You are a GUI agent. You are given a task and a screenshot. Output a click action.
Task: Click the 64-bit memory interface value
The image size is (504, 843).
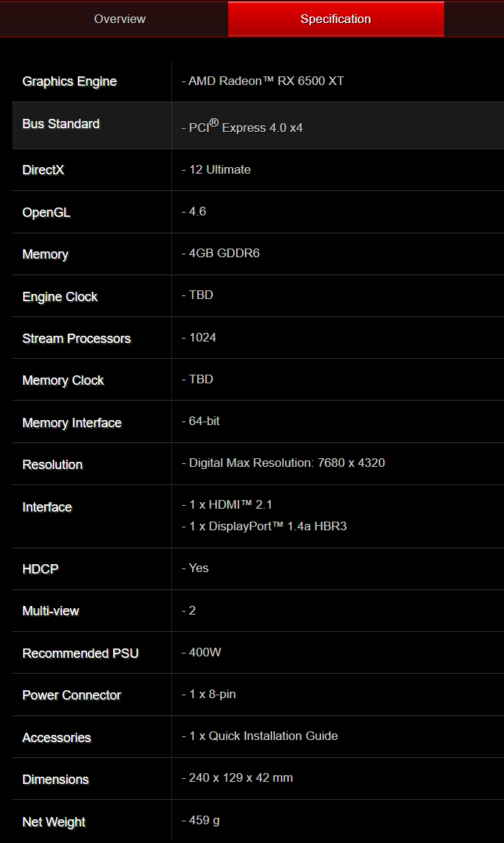pos(201,421)
